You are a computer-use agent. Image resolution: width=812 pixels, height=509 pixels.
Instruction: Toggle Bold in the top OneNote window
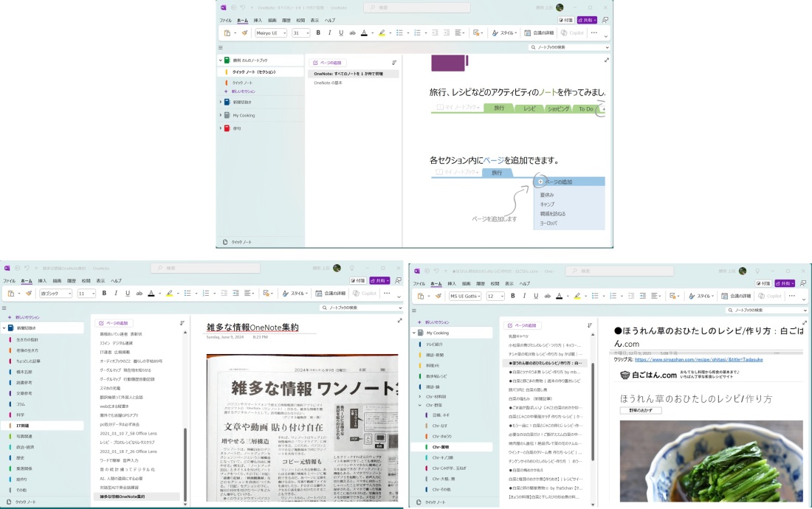[x=318, y=33]
